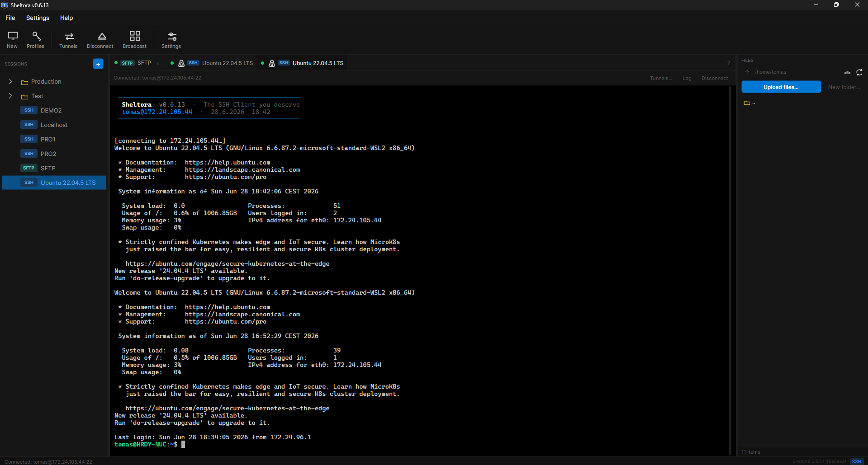Click the Sheltora app icon in the title bar

(x=5, y=5)
